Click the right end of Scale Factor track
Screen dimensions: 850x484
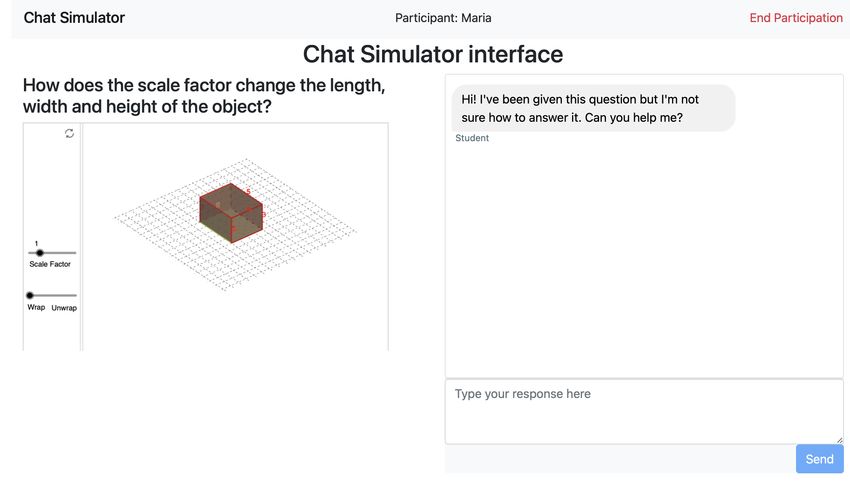tap(75, 253)
